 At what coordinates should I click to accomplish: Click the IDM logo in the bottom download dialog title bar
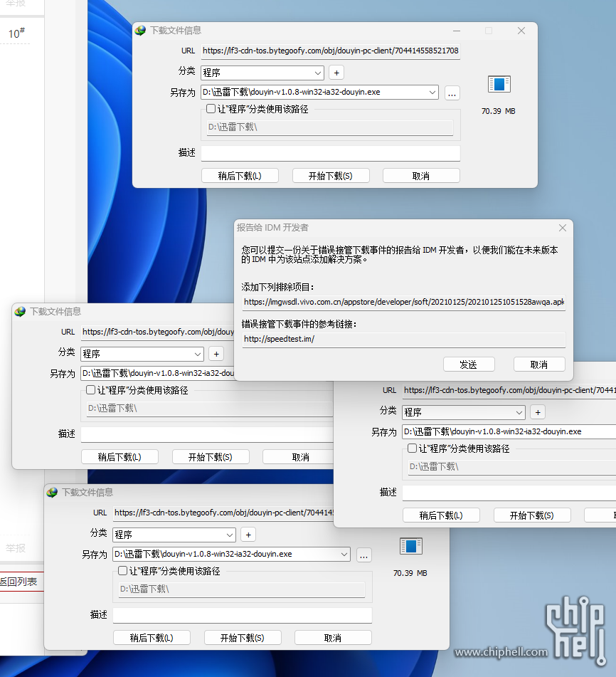[x=52, y=493]
